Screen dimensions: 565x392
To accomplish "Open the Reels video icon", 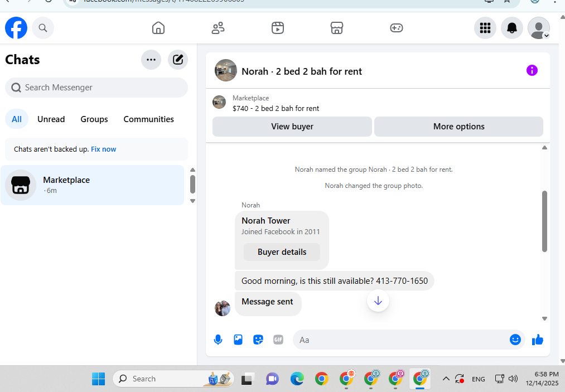I will coord(277,28).
